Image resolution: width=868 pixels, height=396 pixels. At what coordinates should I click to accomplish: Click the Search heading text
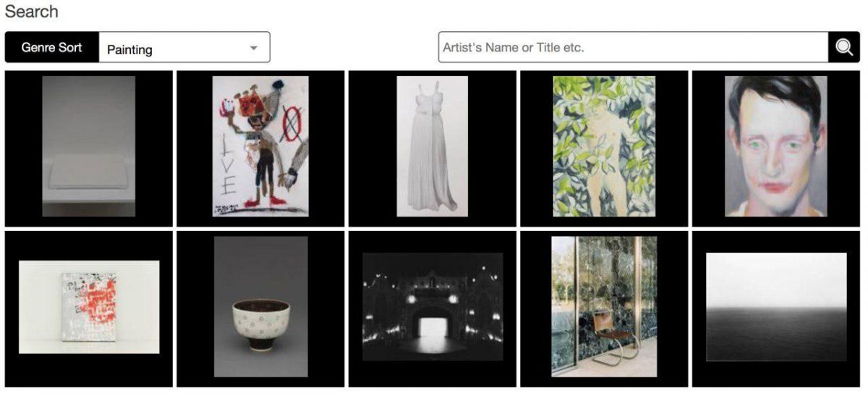(32, 12)
